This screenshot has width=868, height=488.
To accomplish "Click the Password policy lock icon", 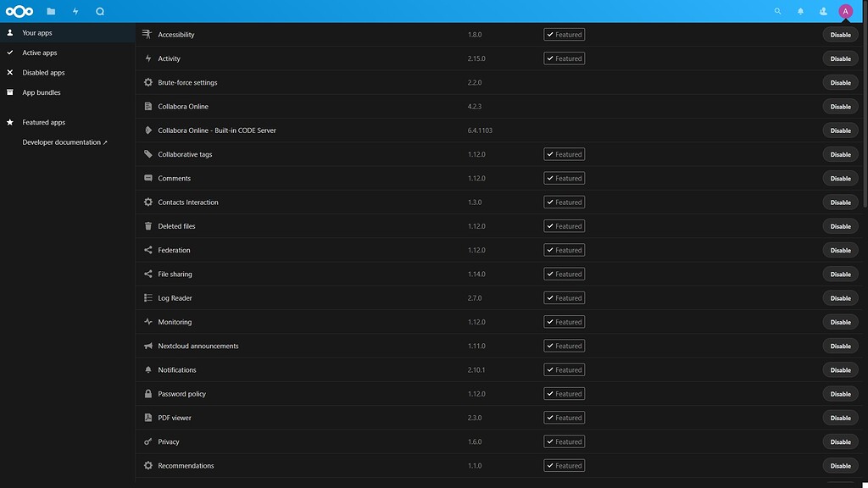I will pyautogui.click(x=148, y=394).
